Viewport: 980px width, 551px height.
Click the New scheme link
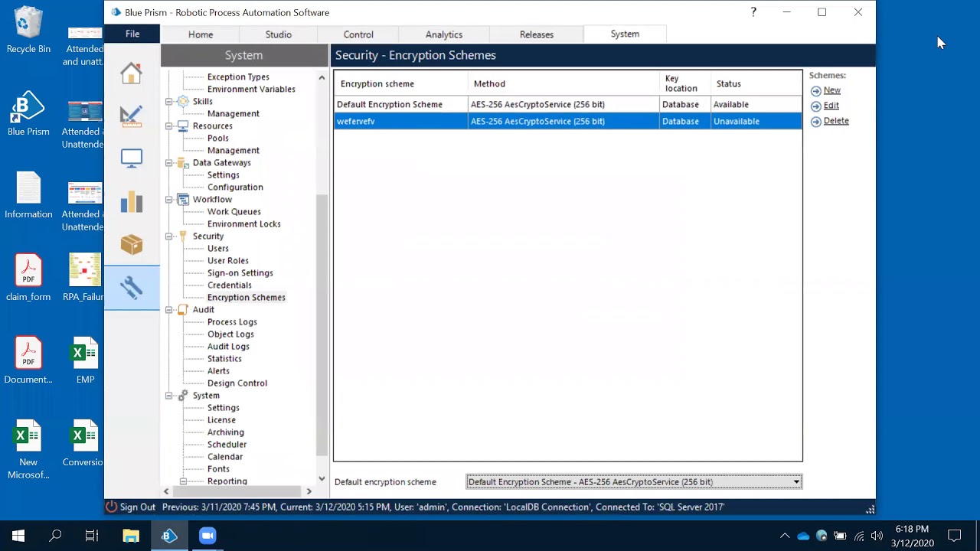[x=831, y=90]
